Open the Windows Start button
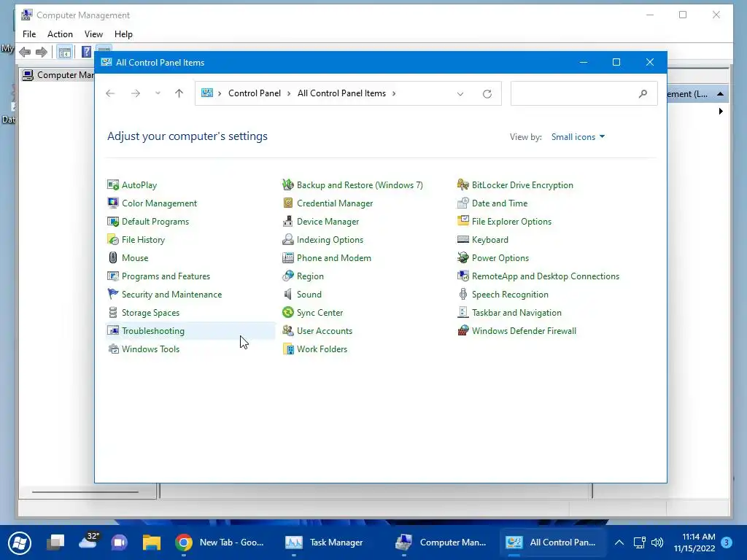The height and width of the screenshot is (560, 747). coord(20,542)
